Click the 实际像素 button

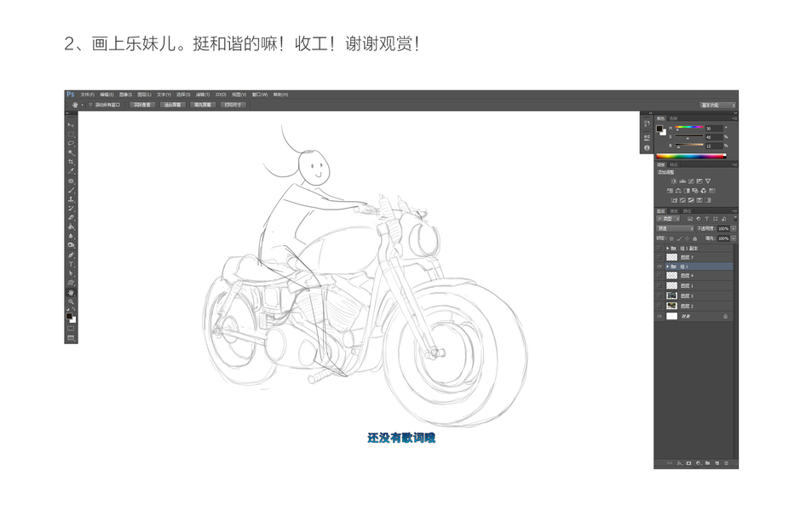142,105
